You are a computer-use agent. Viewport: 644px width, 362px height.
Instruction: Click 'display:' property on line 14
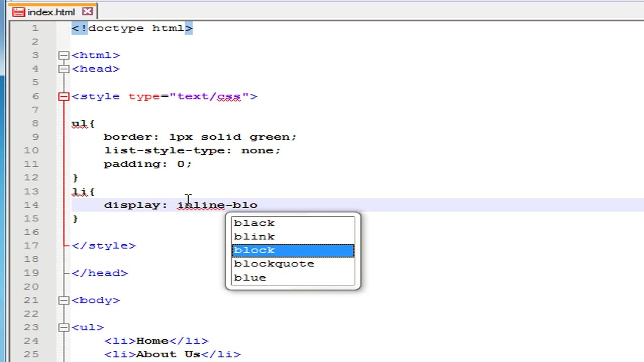136,205
